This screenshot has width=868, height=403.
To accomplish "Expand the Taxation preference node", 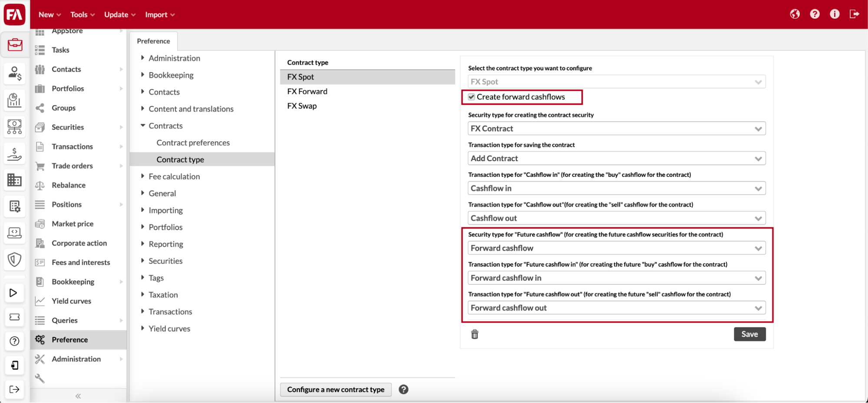I will click(143, 294).
